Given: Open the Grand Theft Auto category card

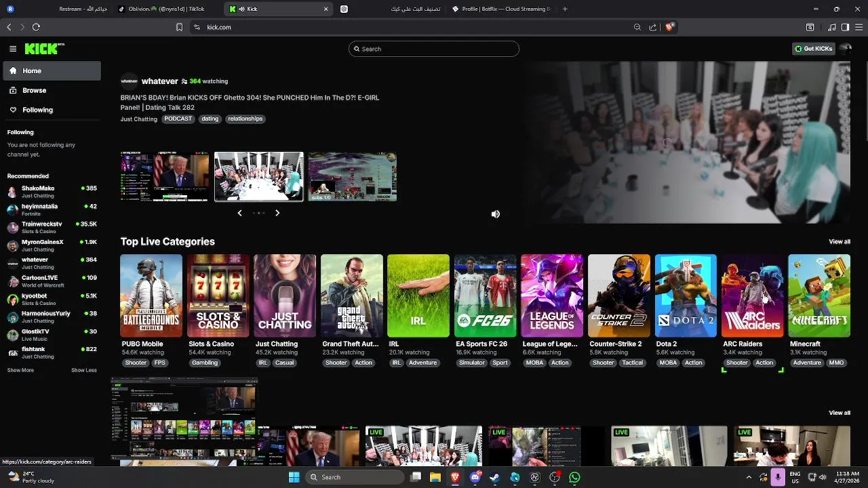Looking at the screenshot, I should tap(351, 296).
